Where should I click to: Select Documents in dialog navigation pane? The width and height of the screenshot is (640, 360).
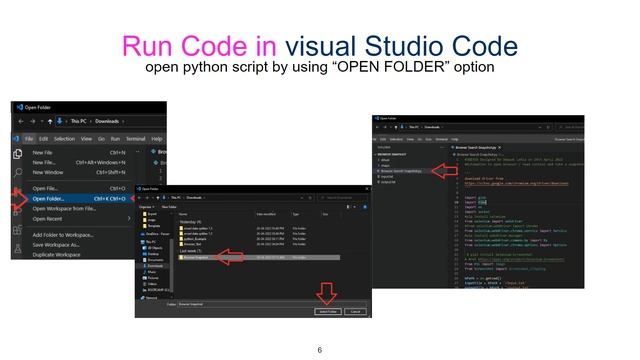[155, 260]
